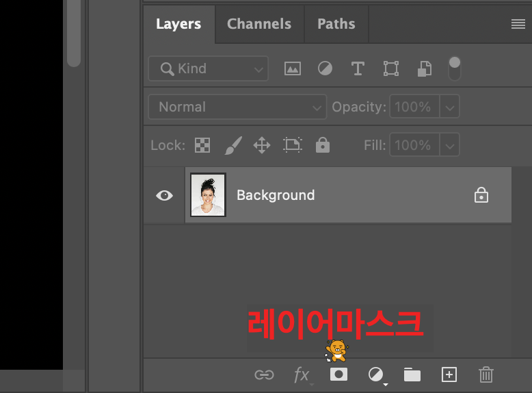Hide the Background layer eye icon
Image resolution: width=532 pixels, height=393 pixels.
[x=165, y=195]
